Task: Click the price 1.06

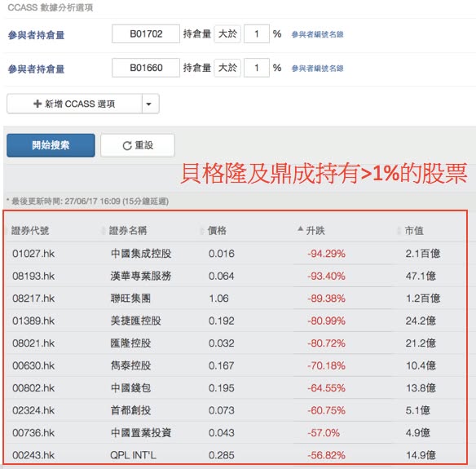Action: pyautogui.click(x=218, y=299)
